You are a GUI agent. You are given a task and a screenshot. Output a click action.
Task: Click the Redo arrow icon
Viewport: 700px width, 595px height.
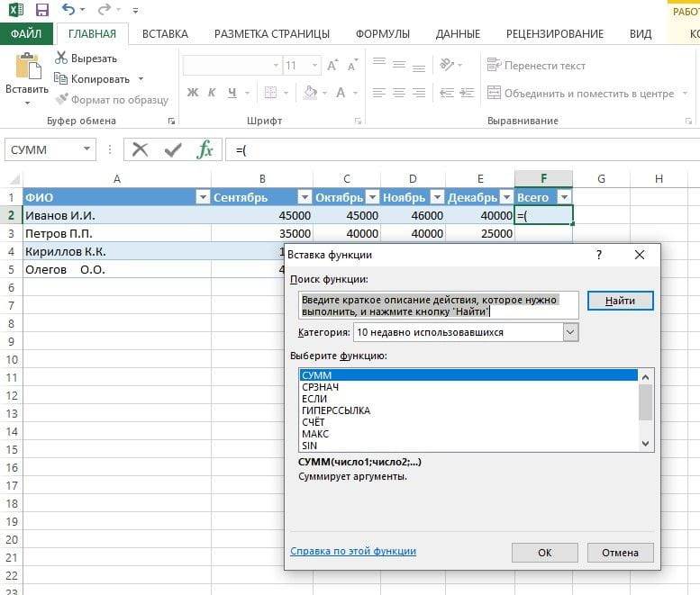pyautogui.click(x=104, y=9)
